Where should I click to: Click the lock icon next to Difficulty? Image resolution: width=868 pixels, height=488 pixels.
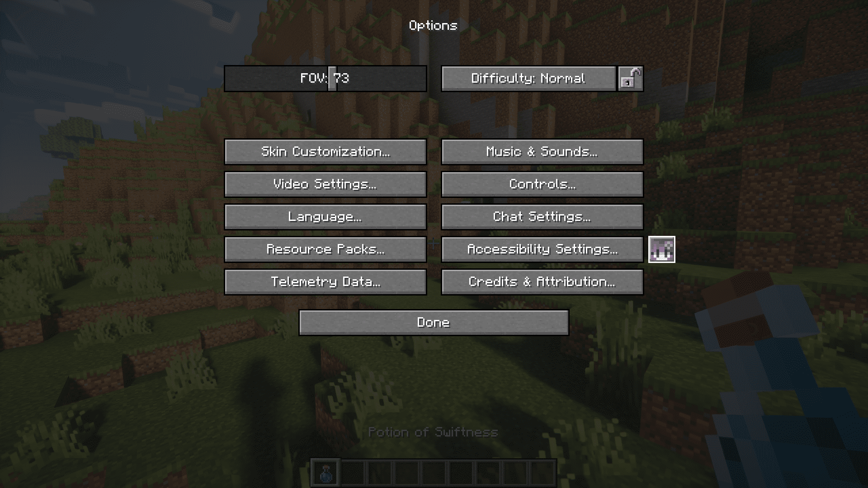tap(630, 78)
